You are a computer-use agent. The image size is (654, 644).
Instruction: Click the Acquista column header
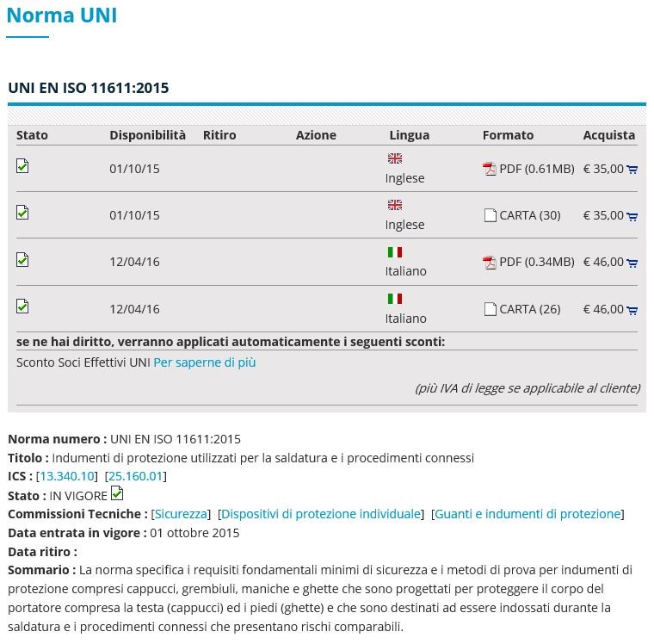(x=608, y=135)
